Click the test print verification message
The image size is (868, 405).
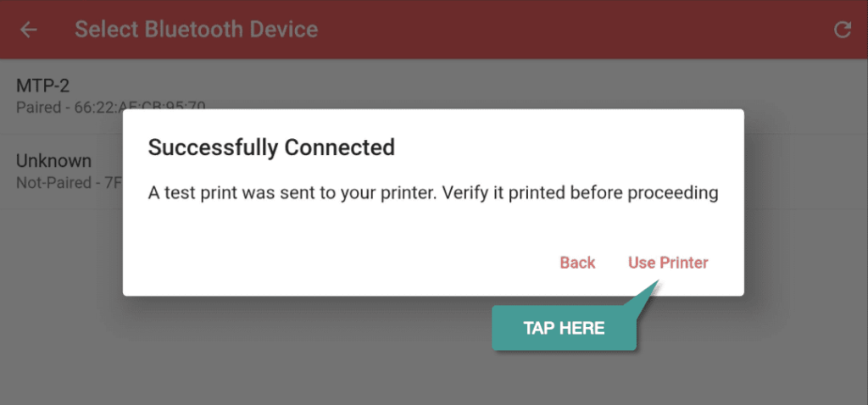(433, 194)
